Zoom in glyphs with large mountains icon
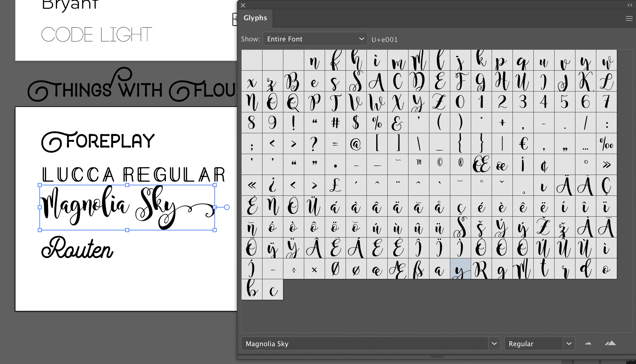Image resolution: width=636 pixels, height=364 pixels. coord(610,343)
